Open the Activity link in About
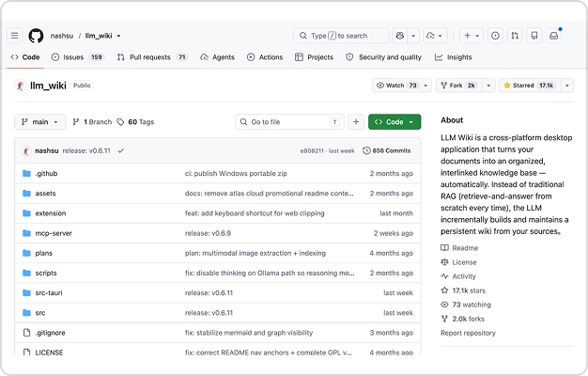 pos(458,276)
